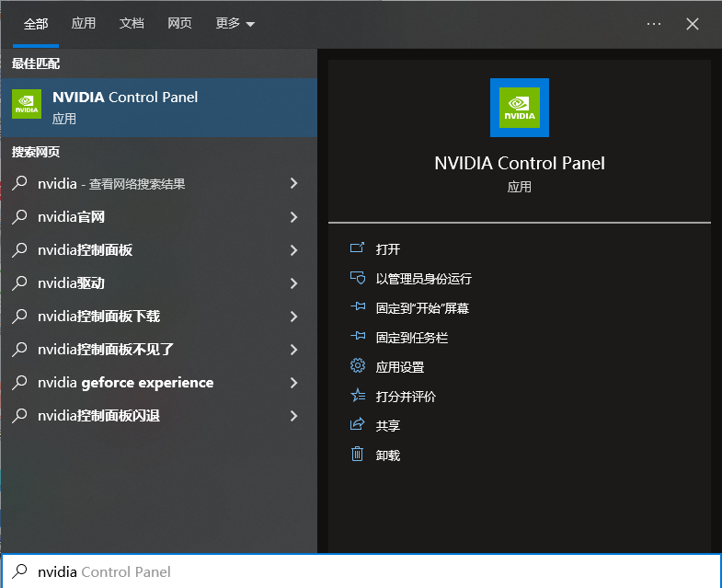Click search icon beside nvidia控制面板下载

[x=20, y=317]
